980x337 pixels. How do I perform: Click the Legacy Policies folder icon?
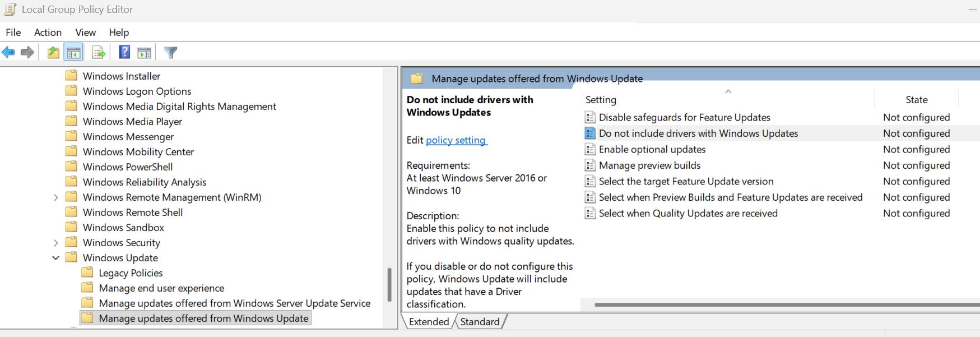point(87,273)
